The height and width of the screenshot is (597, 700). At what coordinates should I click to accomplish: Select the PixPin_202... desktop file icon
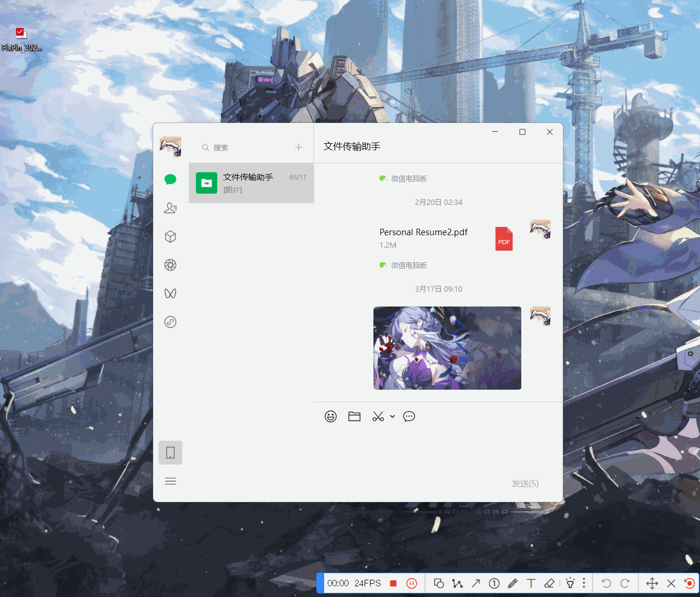click(x=21, y=39)
